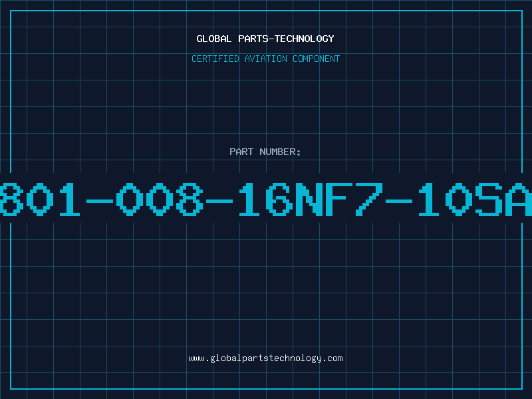Click the part number 801-008-16NF7-10SA
532x399 pixels.
click(266, 199)
